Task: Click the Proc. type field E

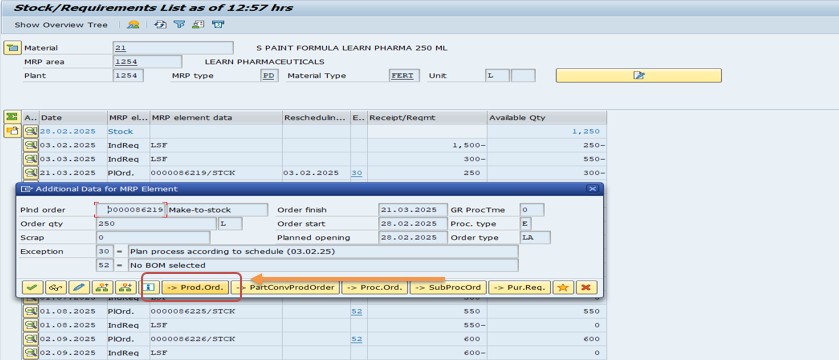Action: pyautogui.click(x=525, y=224)
